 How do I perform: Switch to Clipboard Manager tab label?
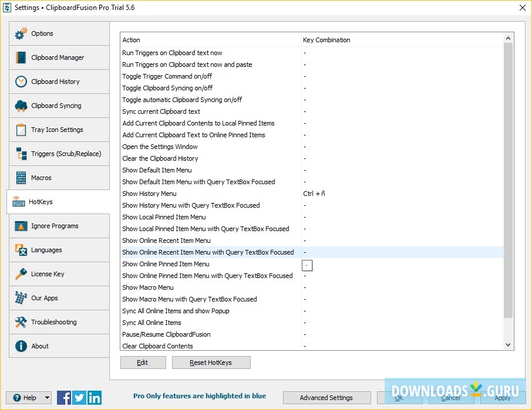pos(58,57)
